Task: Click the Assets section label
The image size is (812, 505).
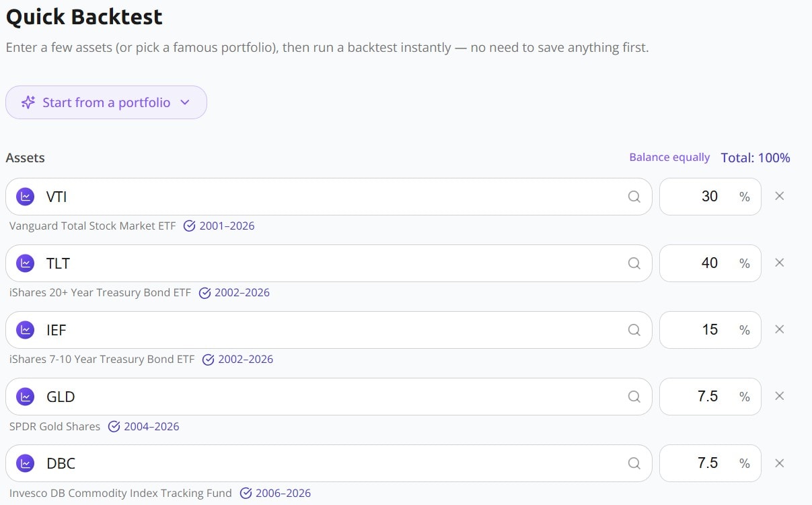Action: pos(25,158)
